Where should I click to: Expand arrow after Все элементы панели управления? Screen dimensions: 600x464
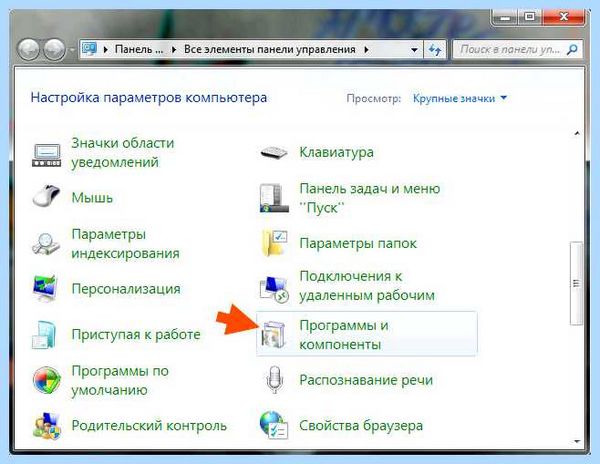pyautogui.click(x=366, y=50)
